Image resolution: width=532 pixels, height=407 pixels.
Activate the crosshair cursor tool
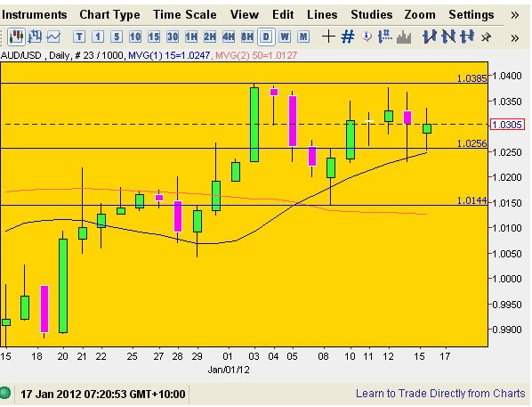tap(328, 37)
